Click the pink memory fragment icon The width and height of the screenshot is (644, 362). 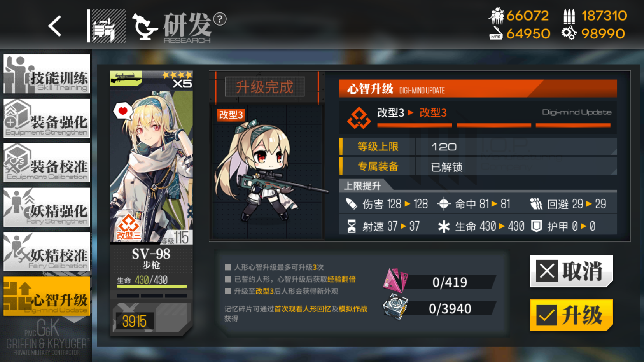click(395, 280)
